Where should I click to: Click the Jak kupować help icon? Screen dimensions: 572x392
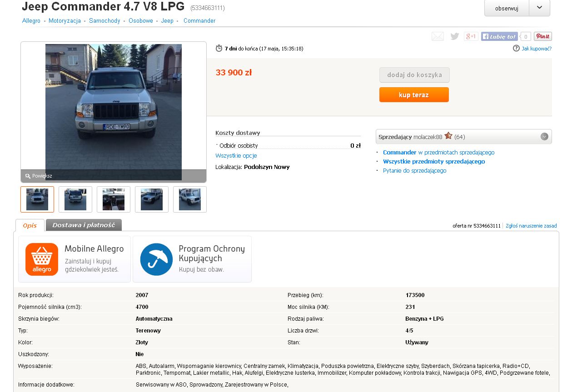click(x=516, y=49)
